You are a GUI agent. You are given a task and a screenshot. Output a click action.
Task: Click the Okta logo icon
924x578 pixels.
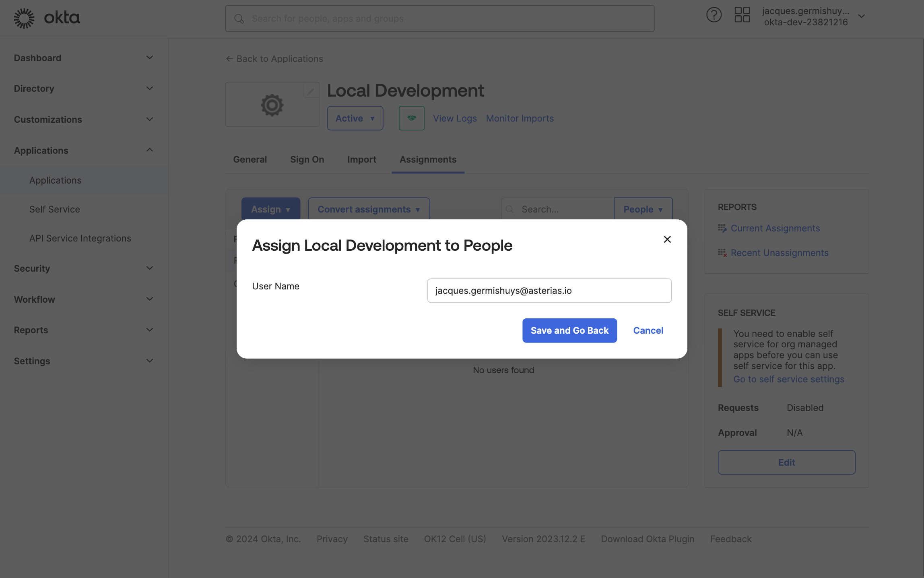click(x=24, y=18)
